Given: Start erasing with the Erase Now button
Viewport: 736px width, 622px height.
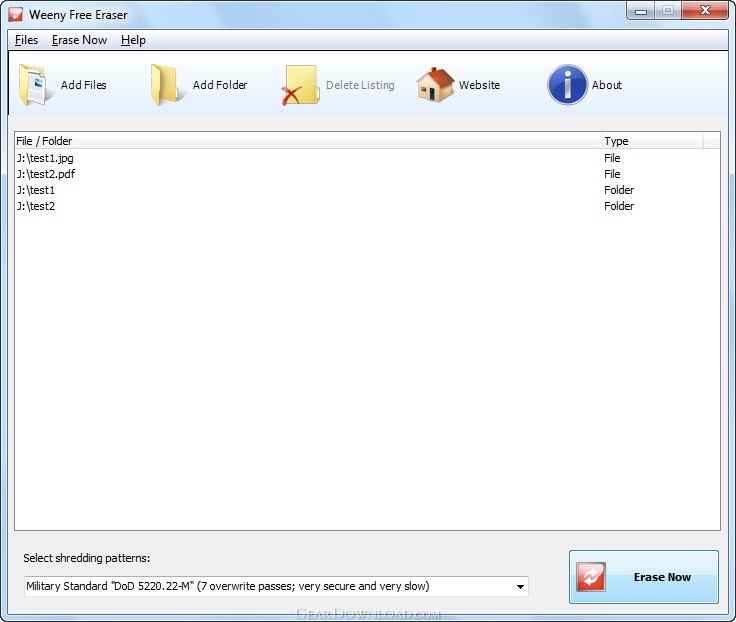Looking at the screenshot, I should tap(644, 577).
